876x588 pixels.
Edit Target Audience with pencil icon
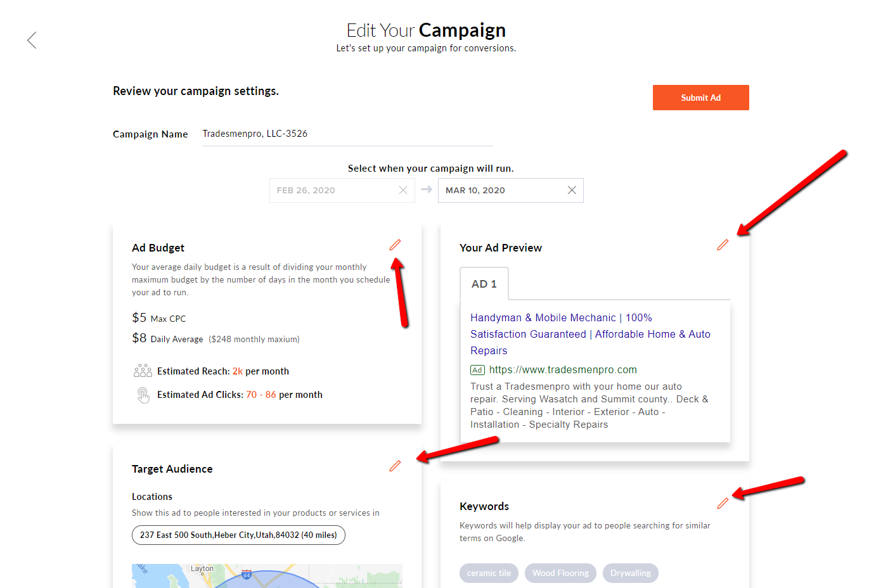click(x=395, y=466)
